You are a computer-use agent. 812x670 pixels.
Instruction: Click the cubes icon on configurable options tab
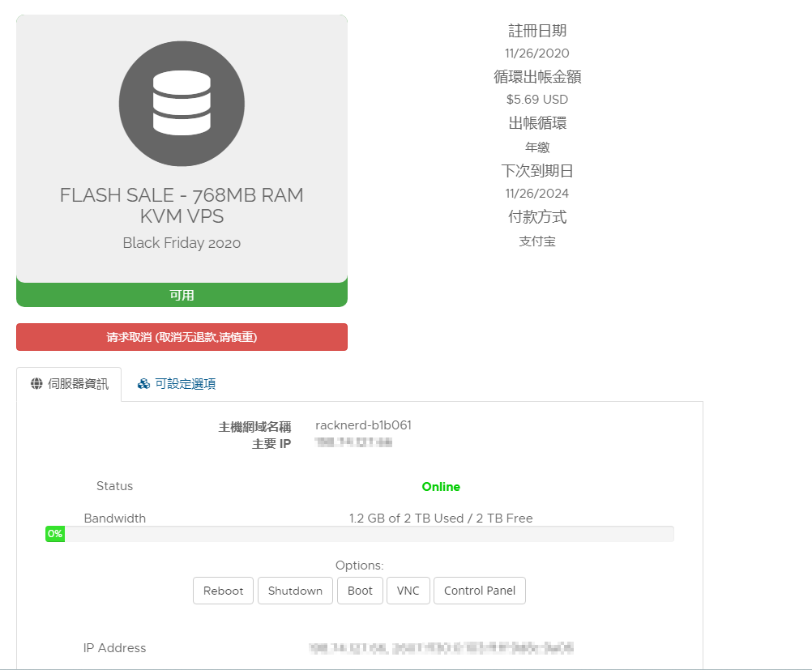[x=143, y=384]
